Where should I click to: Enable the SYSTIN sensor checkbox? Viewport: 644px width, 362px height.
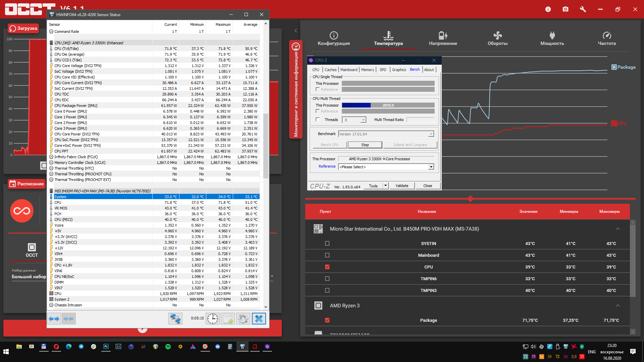click(327, 244)
